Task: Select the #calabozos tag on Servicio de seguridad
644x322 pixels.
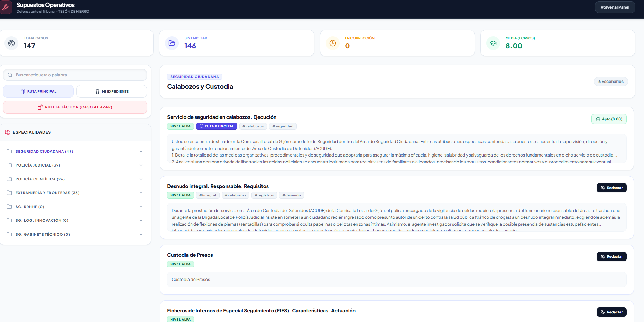Action: tap(253, 126)
